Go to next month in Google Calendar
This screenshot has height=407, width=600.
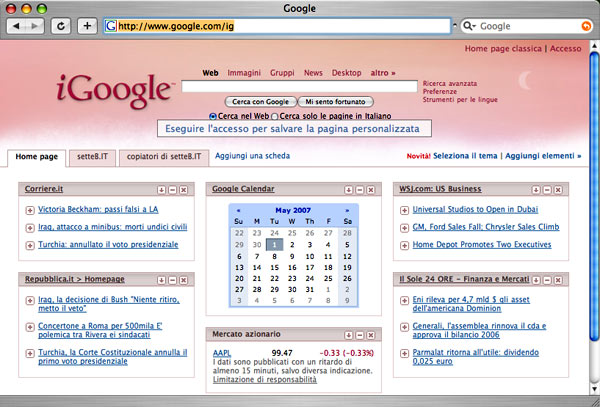[x=347, y=210]
